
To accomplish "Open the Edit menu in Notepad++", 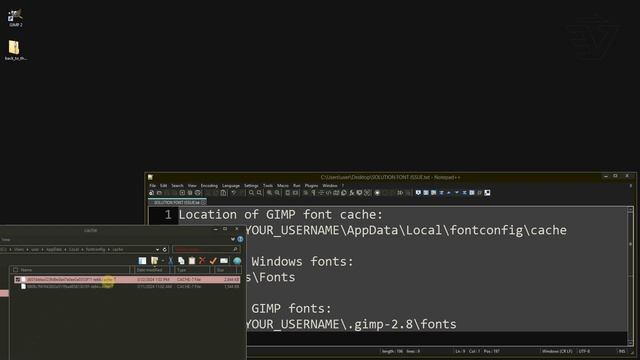I will click(164, 186).
